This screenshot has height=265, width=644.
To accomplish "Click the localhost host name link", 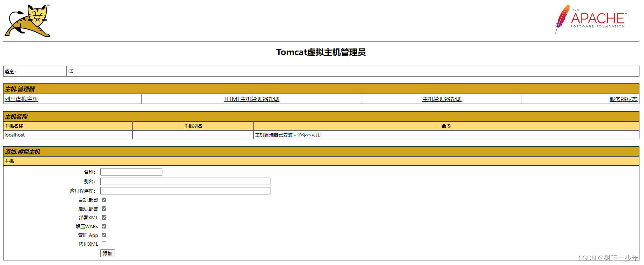I will tap(15, 135).
